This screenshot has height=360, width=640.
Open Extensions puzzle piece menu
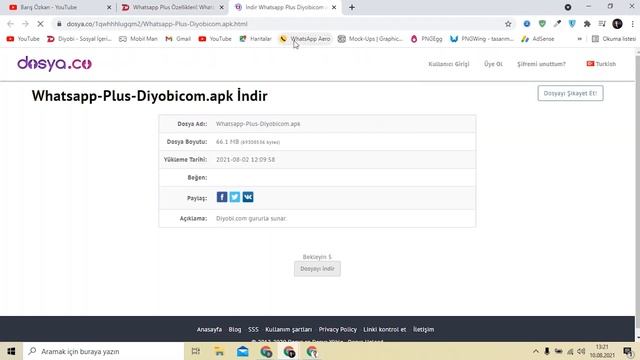point(587,24)
